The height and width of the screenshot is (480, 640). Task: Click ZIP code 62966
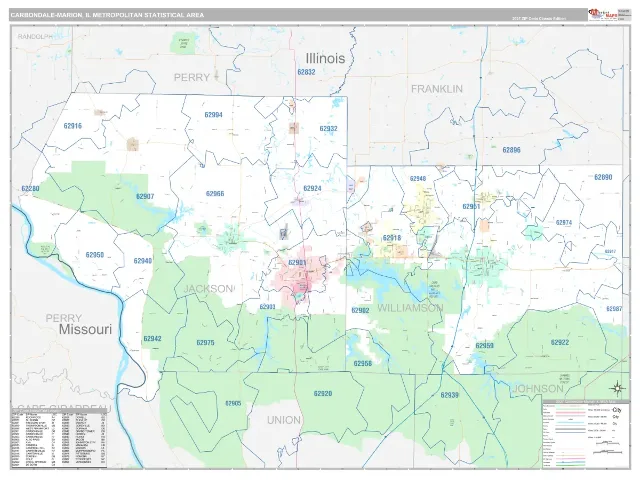click(215, 194)
